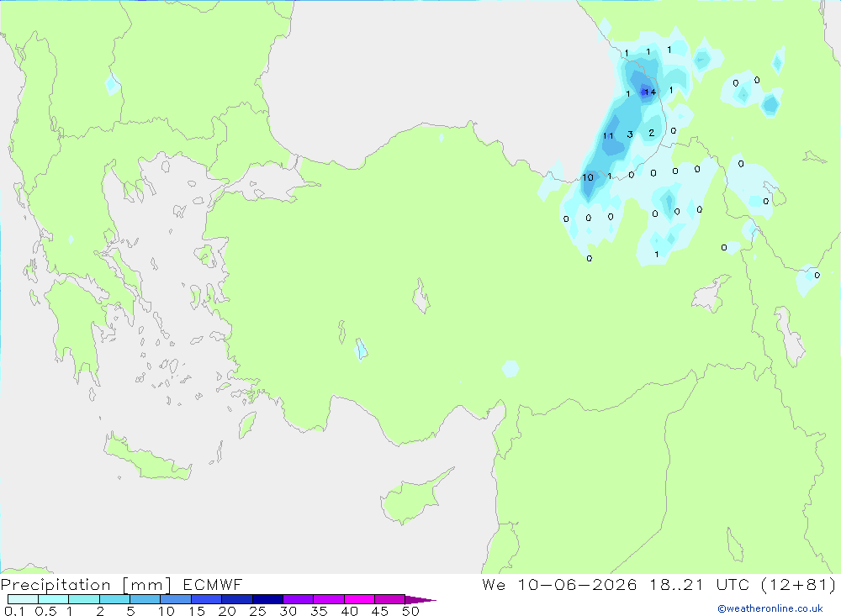Click the "40" legend scale label
841x616 pixels.
(x=349, y=611)
